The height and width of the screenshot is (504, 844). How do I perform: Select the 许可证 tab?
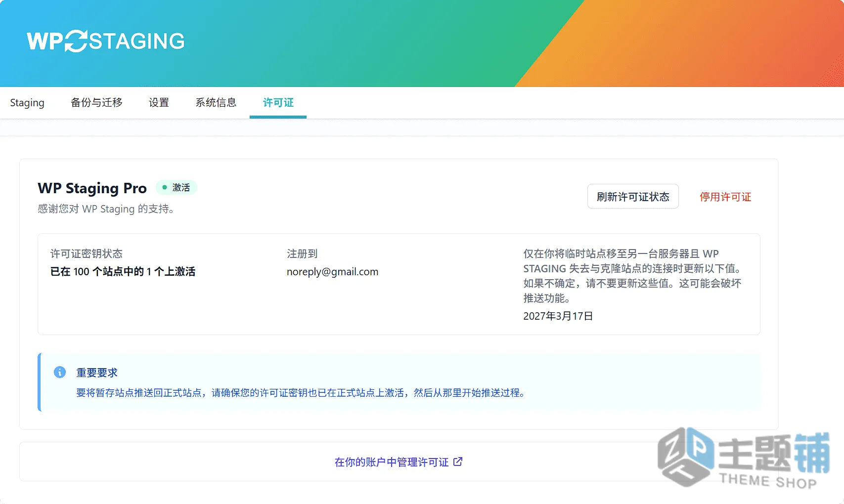coord(278,103)
